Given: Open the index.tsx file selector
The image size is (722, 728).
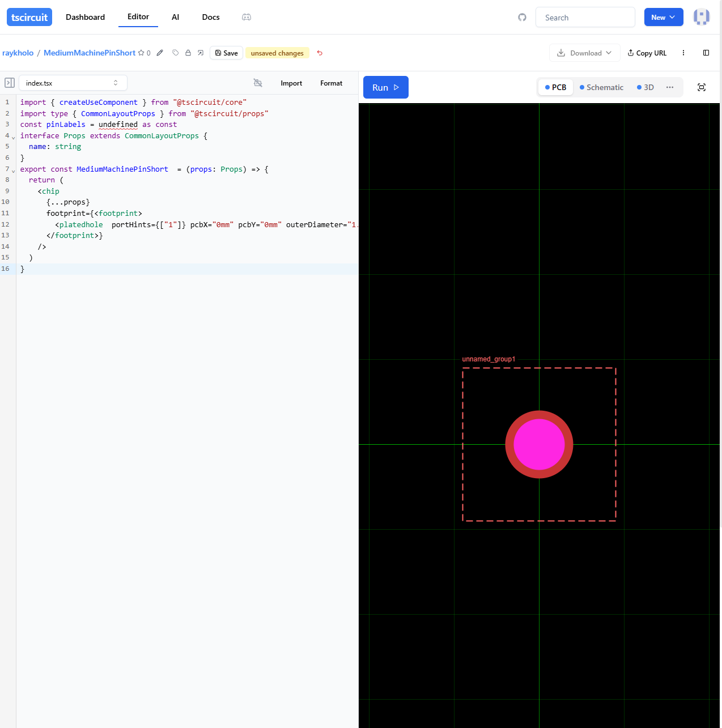Looking at the screenshot, I should point(73,83).
